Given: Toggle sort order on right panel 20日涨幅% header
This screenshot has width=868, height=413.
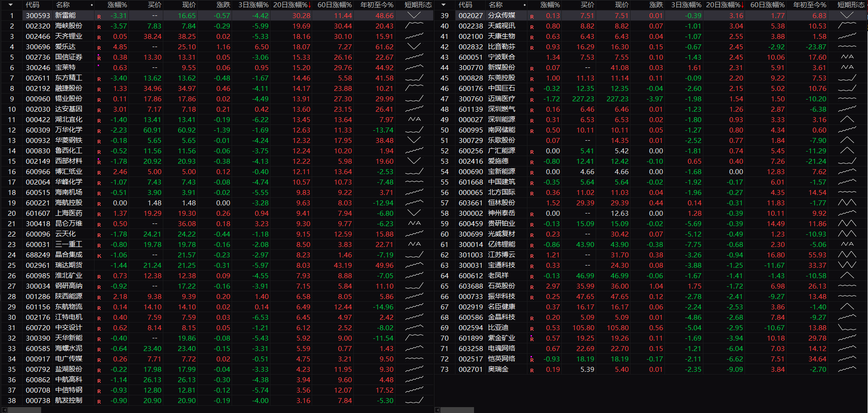Looking at the screenshot, I should coord(725,5).
